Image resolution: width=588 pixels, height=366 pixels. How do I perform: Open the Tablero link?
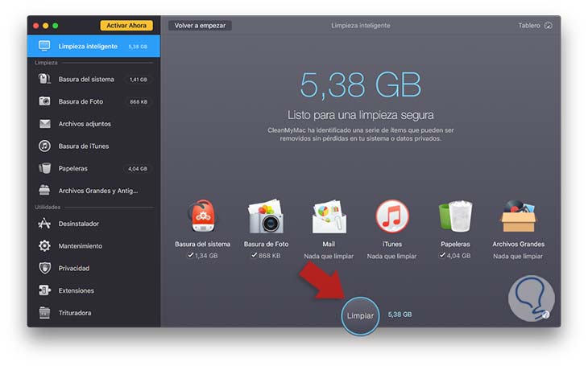coord(535,26)
